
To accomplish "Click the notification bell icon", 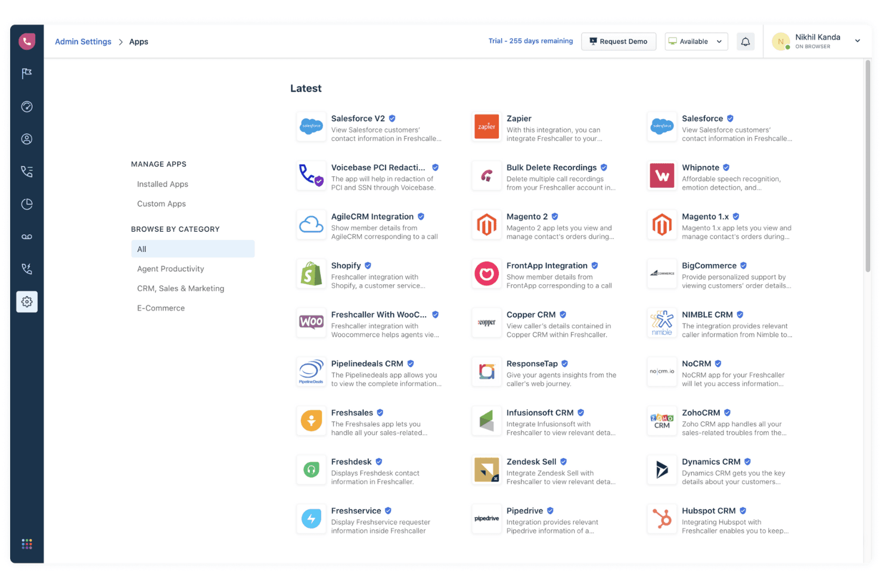I will click(746, 42).
